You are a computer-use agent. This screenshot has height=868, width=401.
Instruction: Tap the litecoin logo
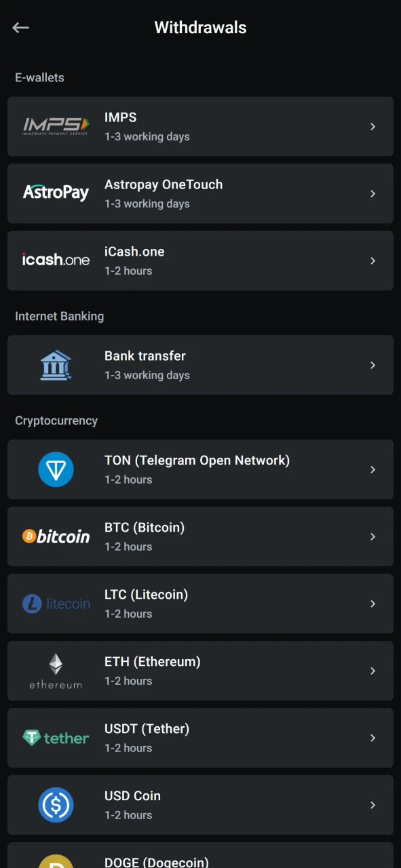click(56, 604)
